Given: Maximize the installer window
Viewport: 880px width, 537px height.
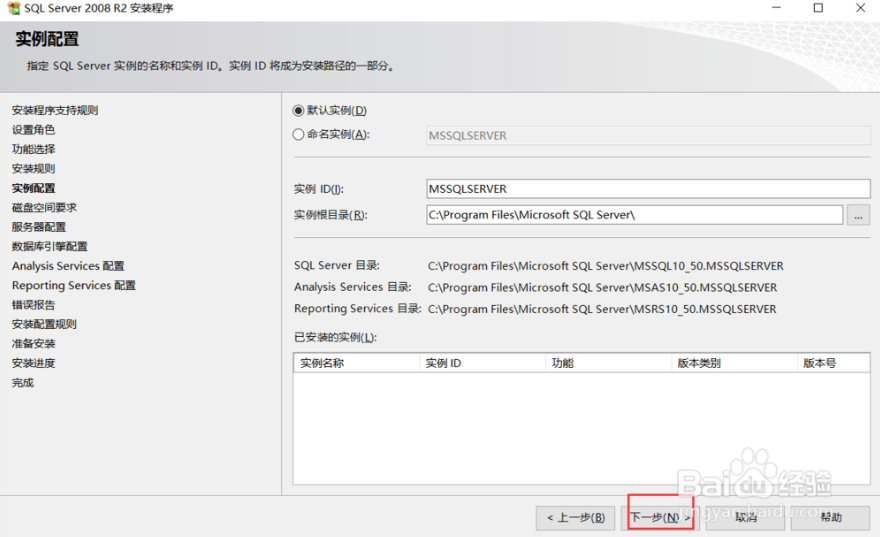Looking at the screenshot, I should point(818,8).
